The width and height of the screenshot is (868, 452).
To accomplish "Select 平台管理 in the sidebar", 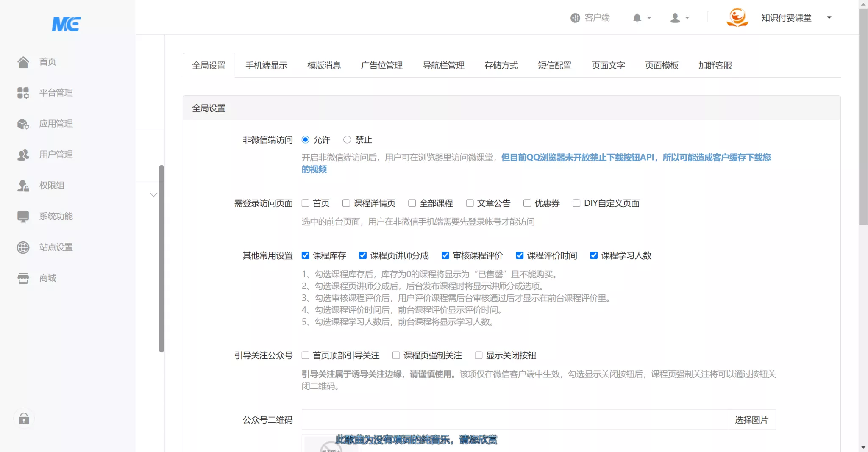I will pos(56,92).
